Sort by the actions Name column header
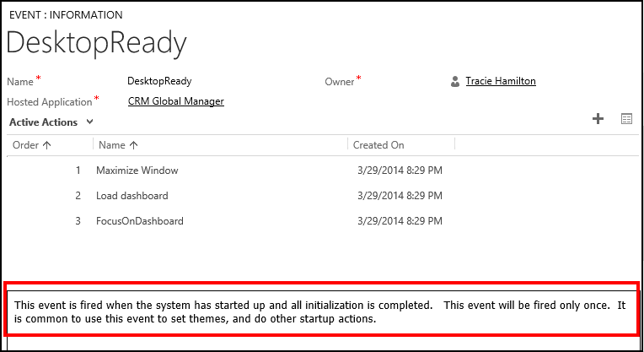 (118, 145)
